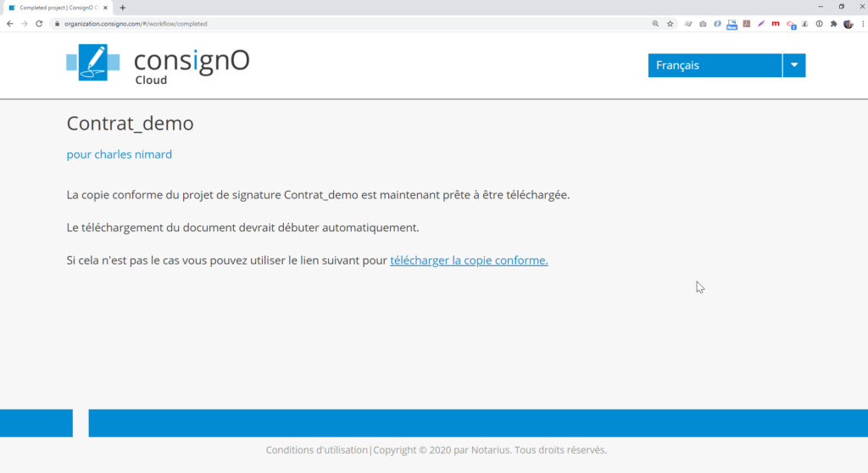Open the zoom magnifier icon in address bar
Image resolution: width=868 pixels, height=473 pixels.
[x=655, y=24]
